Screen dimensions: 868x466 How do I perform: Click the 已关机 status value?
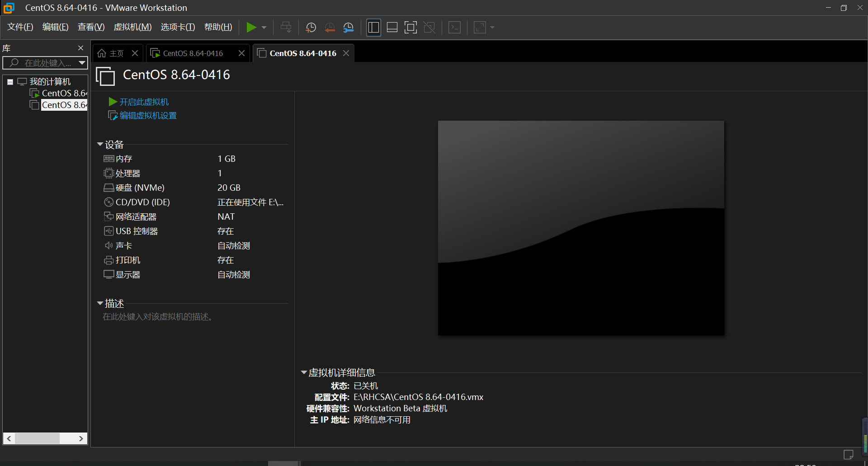click(x=366, y=386)
